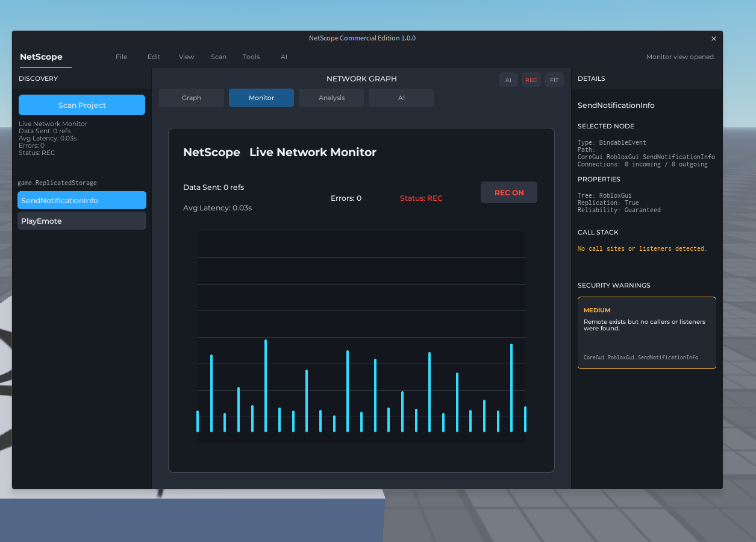Screen dimensions: 756x542
Task: Click the MEDIUM security warning card
Action: coord(647,333)
